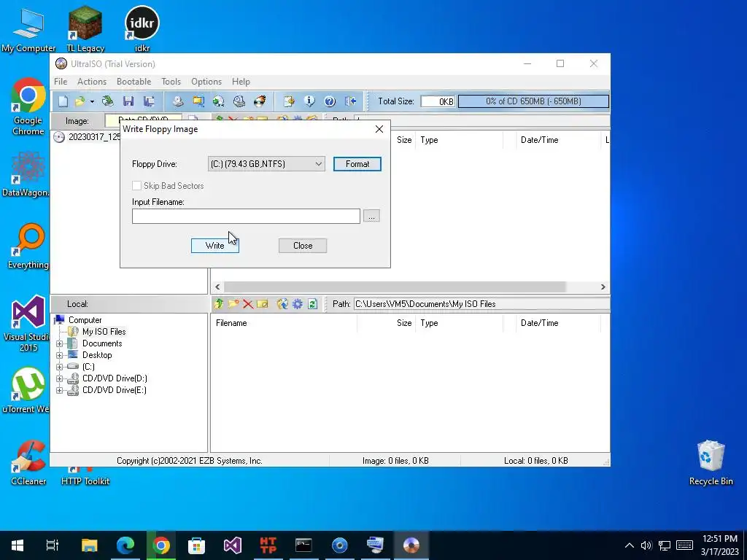The height and width of the screenshot is (560, 747).
Task: Click the Mount to Virtual Drive icon
Action: [x=239, y=101]
